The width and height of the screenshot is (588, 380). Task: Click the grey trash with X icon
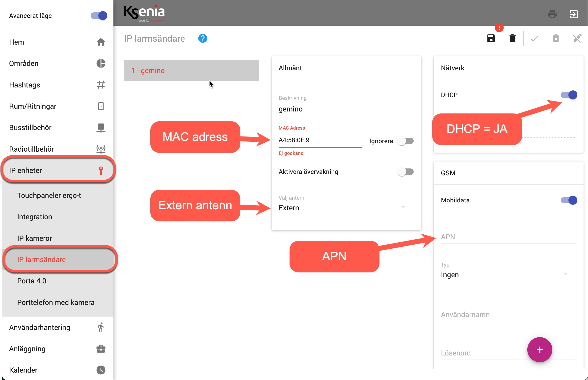click(x=556, y=38)
